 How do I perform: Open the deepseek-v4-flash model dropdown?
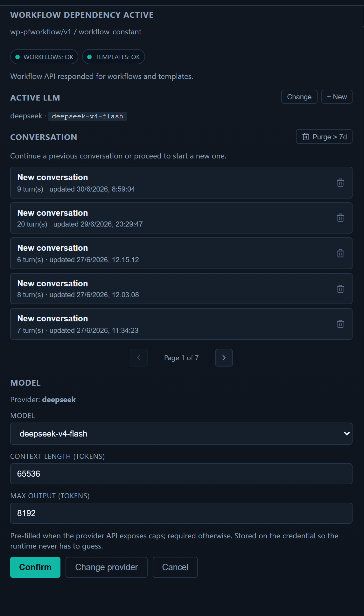tap(181, 434)
